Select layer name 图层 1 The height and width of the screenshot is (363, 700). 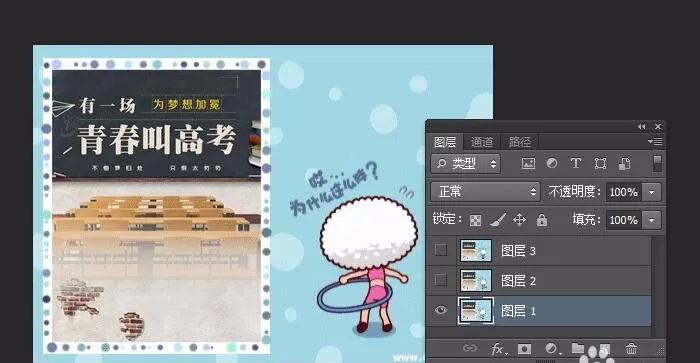point(518,311)
